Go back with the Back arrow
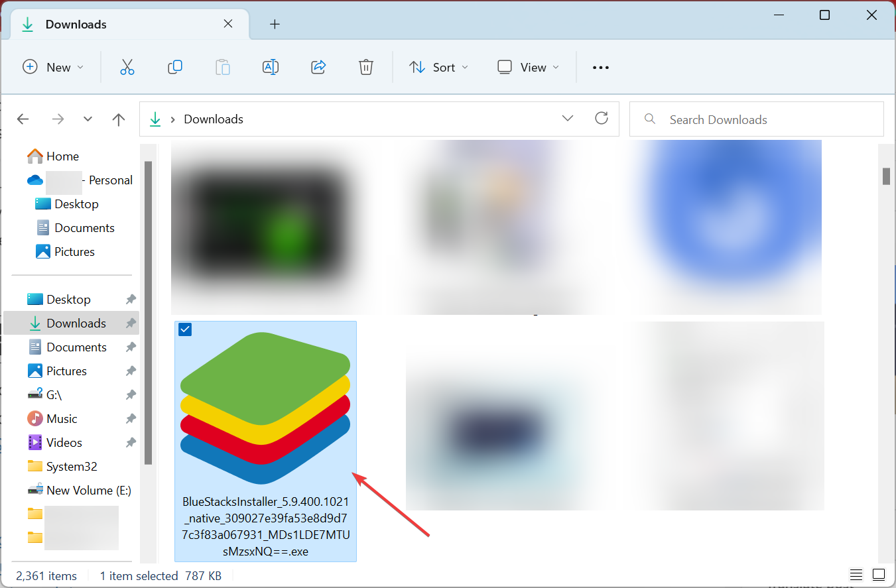 [x=23, y=119]
